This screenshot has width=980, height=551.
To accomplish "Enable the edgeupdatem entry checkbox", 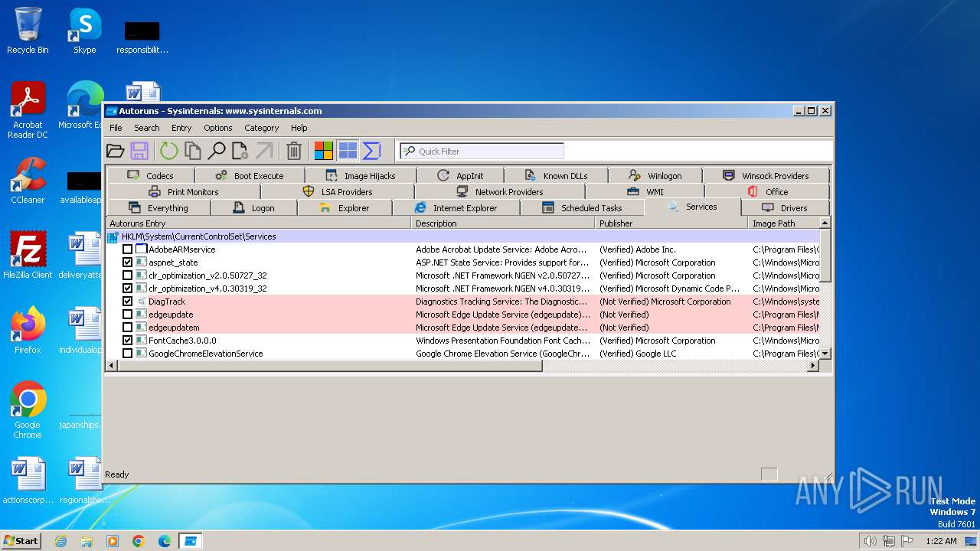I will 127,328.
